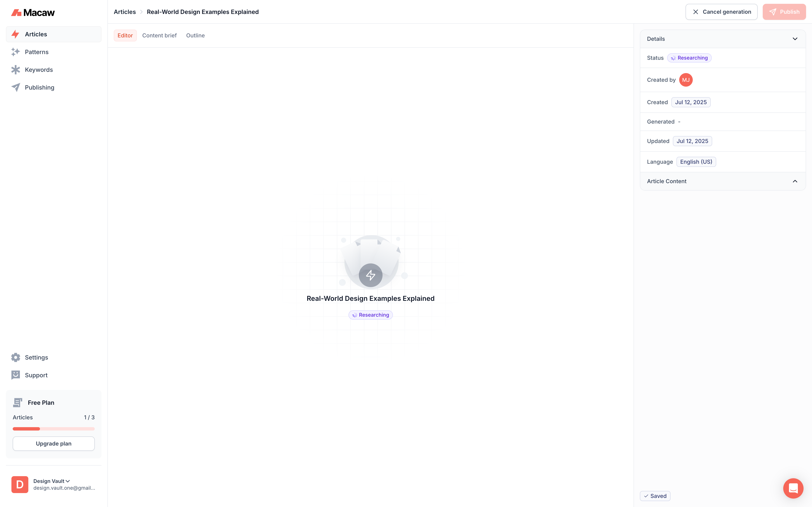Switch to the Outline tab

point(195,35)
